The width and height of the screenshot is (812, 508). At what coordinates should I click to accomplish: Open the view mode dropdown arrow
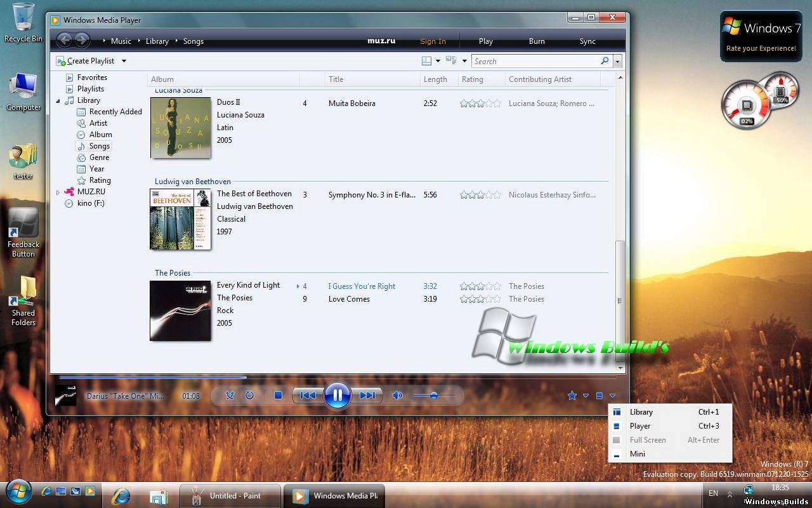[612, 396]
